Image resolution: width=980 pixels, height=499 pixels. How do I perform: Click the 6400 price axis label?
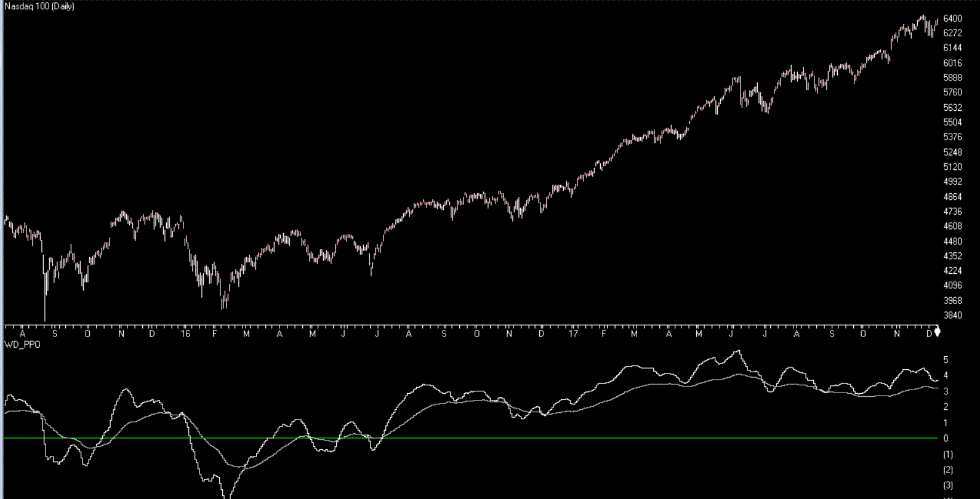tap(952, 18)
